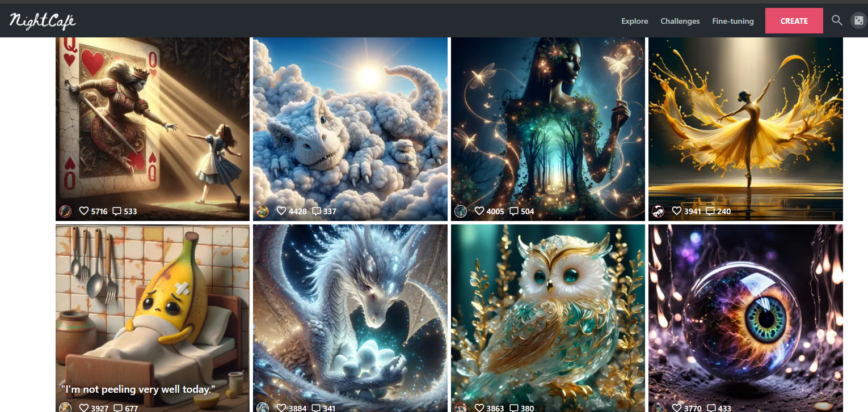
Task: Open comments on the golden owl image
Action: 514,407
